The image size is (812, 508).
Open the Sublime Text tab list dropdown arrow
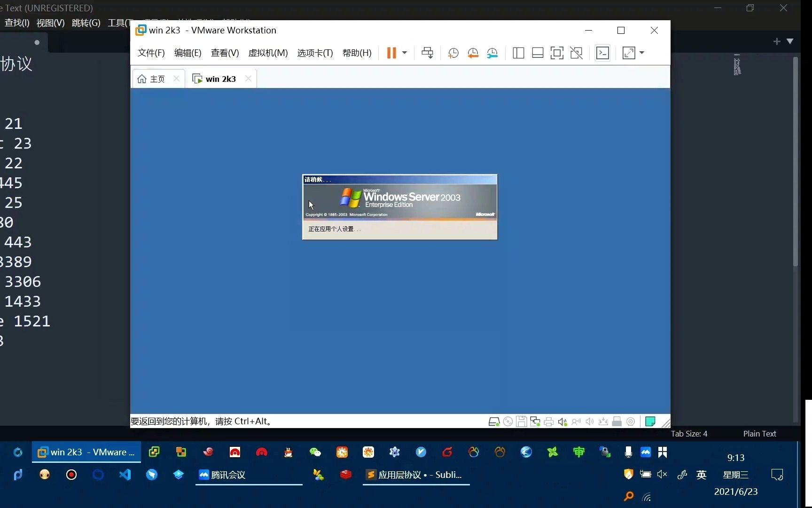[790, 41]
